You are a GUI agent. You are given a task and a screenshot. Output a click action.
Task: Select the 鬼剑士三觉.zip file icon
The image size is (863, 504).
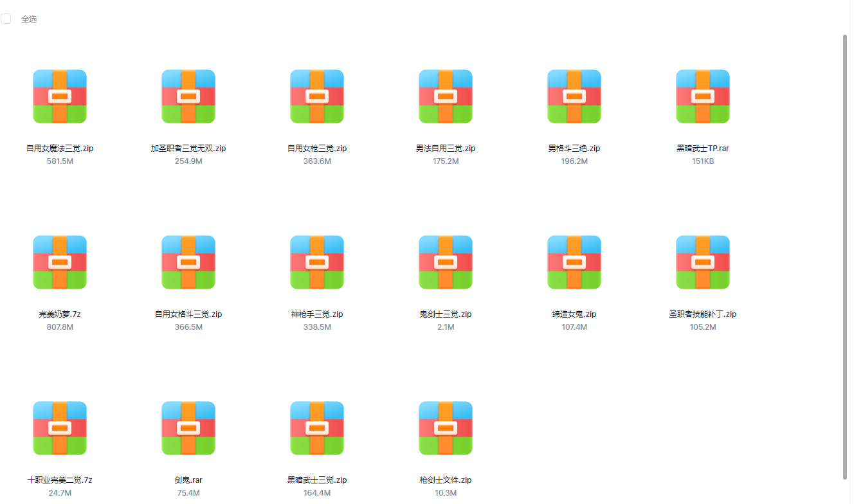(x=446, y=261)
